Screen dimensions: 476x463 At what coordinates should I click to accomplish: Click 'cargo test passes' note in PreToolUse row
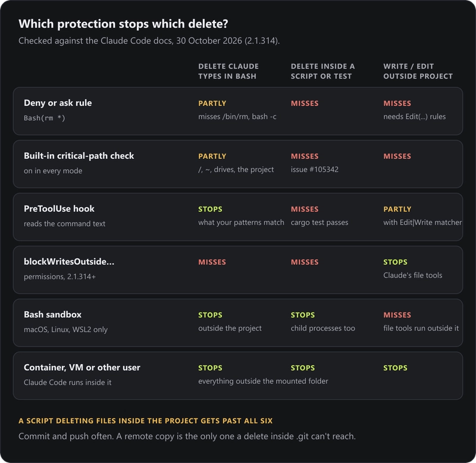point(320,222)
